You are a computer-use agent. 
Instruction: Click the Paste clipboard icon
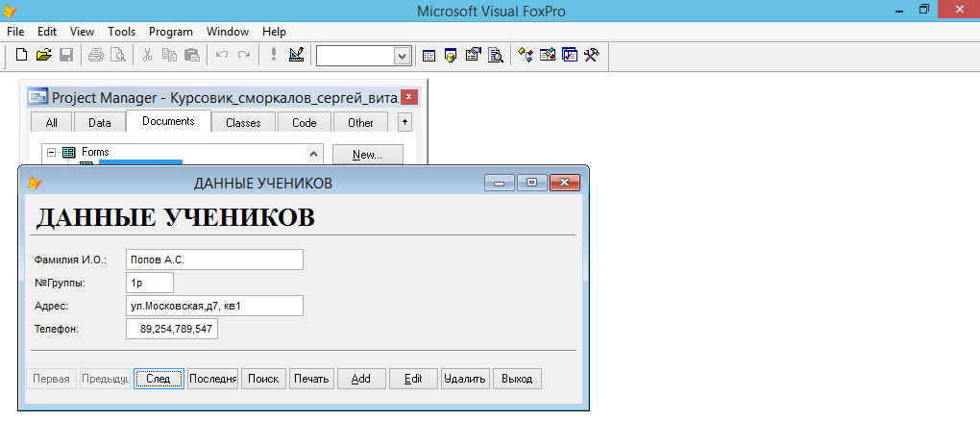192,55
